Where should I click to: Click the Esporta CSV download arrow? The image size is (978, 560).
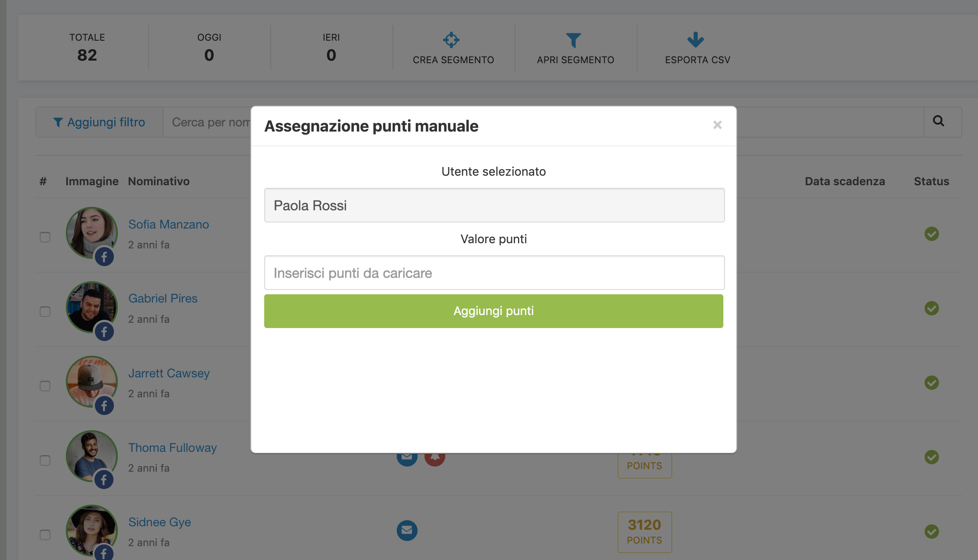[696, 40]
